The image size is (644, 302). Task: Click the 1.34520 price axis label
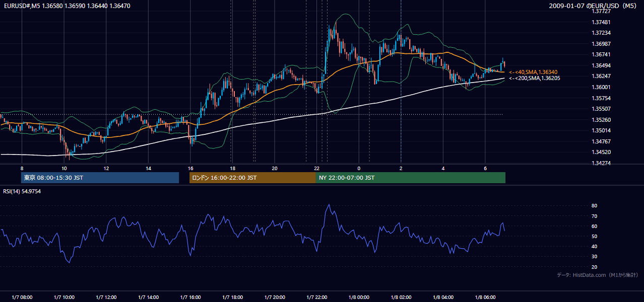pyautogui.click(x=601, y=152)
